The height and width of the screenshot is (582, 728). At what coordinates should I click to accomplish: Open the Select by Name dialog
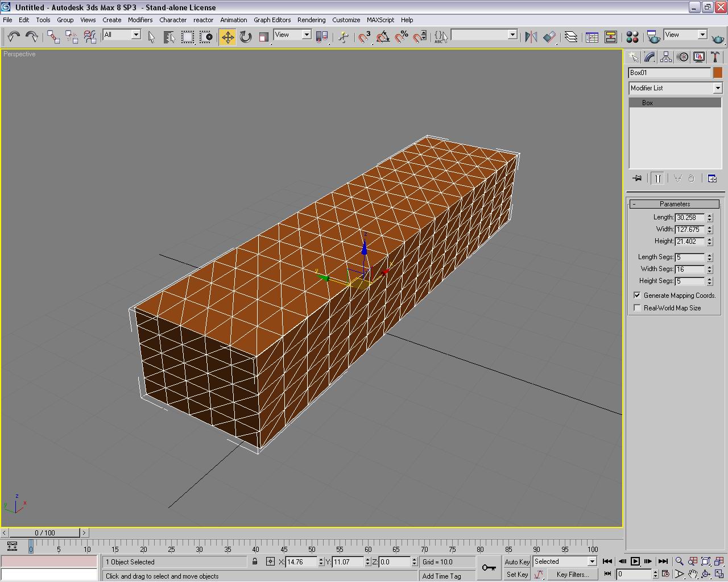(169, 37)
